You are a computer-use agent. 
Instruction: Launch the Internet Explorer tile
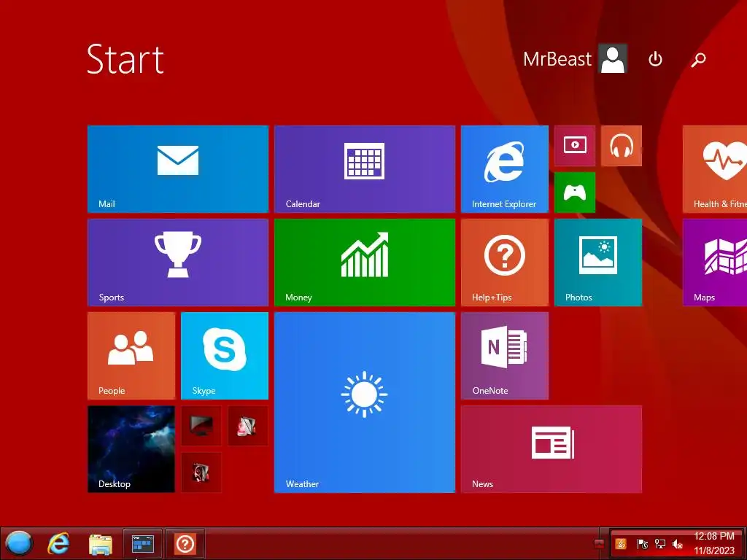coord(505,169)
